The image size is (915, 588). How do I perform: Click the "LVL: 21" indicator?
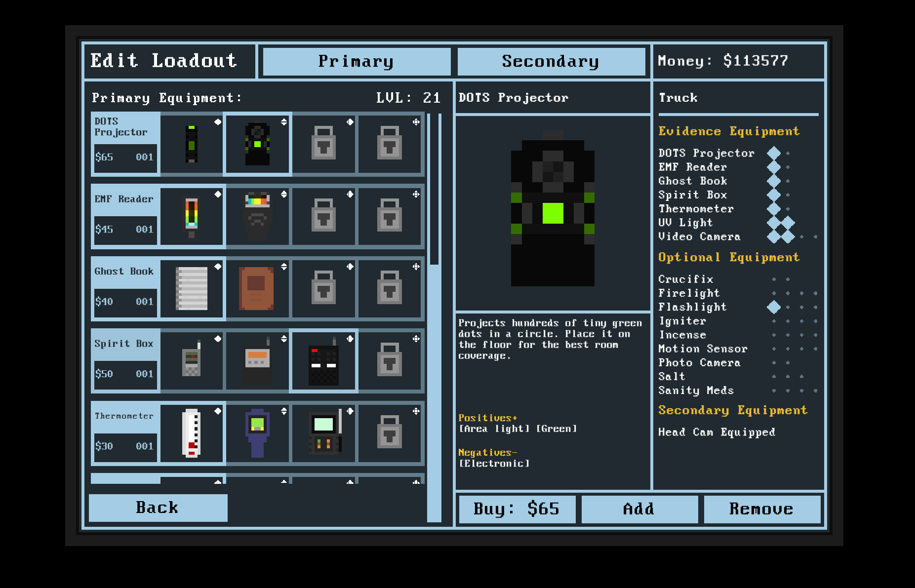coord(408,98)
